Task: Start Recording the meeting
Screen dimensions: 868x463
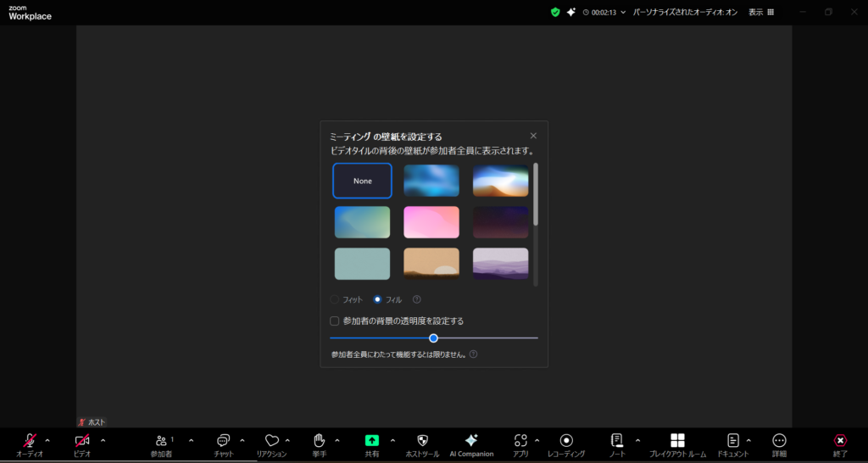Action: point(566,441)
